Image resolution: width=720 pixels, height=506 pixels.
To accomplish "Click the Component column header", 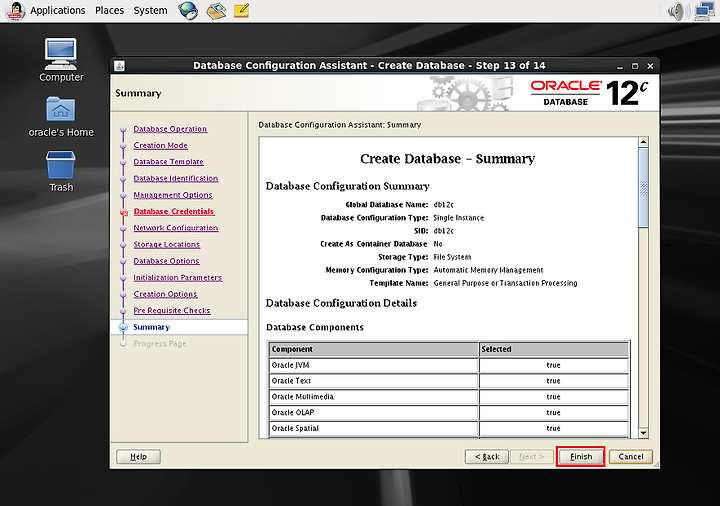I will click(x=374, y=349).
